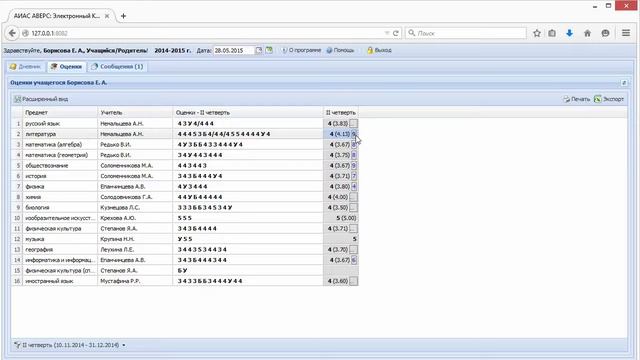Click the Оценки учащегося panel title
This screenshot has width=640, height=360.
tap(59, 82)
